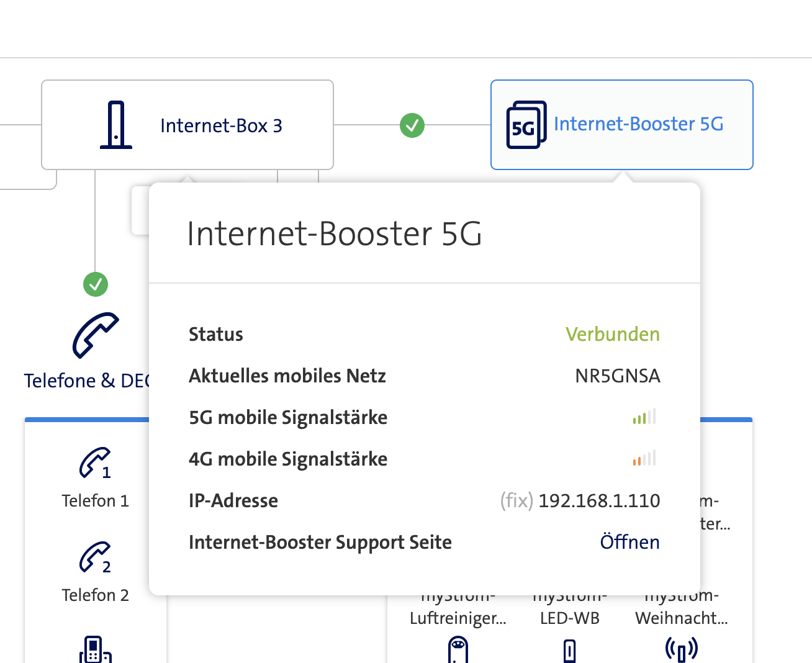Click the Internet-Box 3 text label
The width and height of the screenshot is (812, 663).
coord(221,126)
